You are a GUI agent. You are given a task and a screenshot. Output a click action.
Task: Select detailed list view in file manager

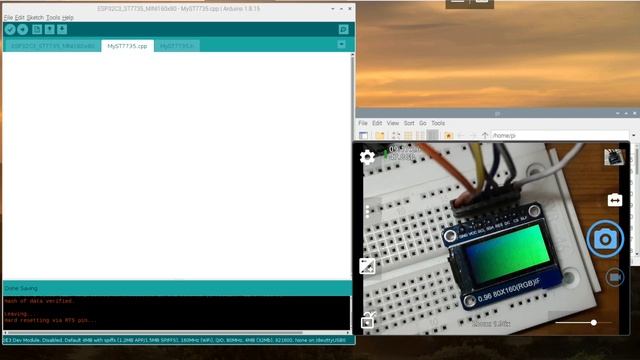[x=433, y=135]
